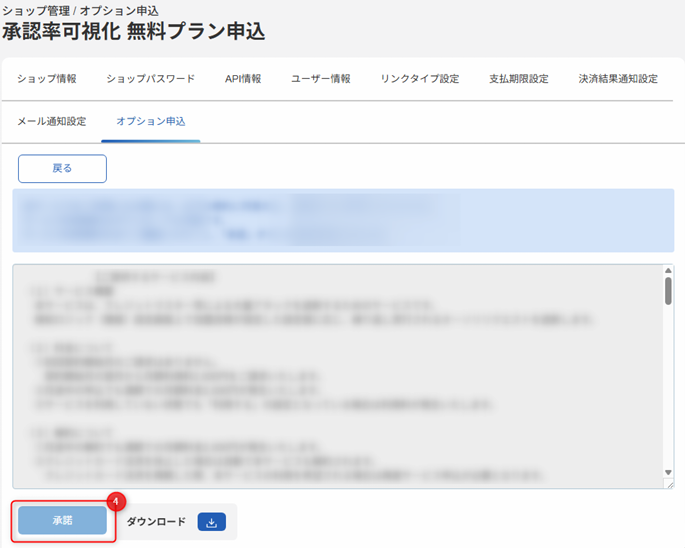
Task: Click the ダウンロード label
Action: point(156,522)
